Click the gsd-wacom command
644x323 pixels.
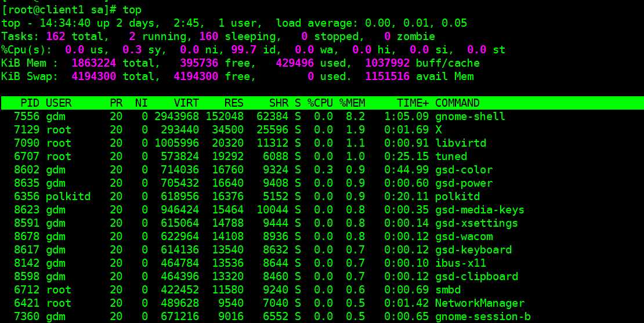coord(464,237)
